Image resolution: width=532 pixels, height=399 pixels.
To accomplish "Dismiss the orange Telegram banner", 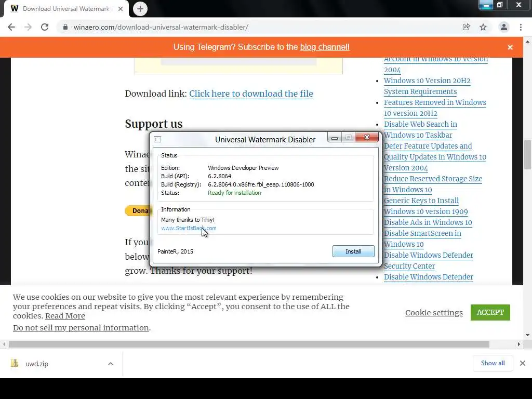I will tap(510, 47).
